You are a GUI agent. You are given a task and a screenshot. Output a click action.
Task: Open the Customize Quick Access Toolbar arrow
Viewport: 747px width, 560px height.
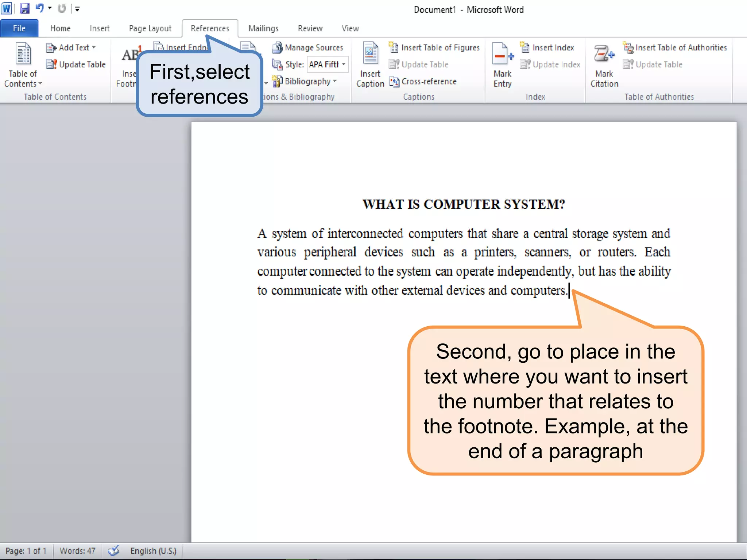point(77,9)
